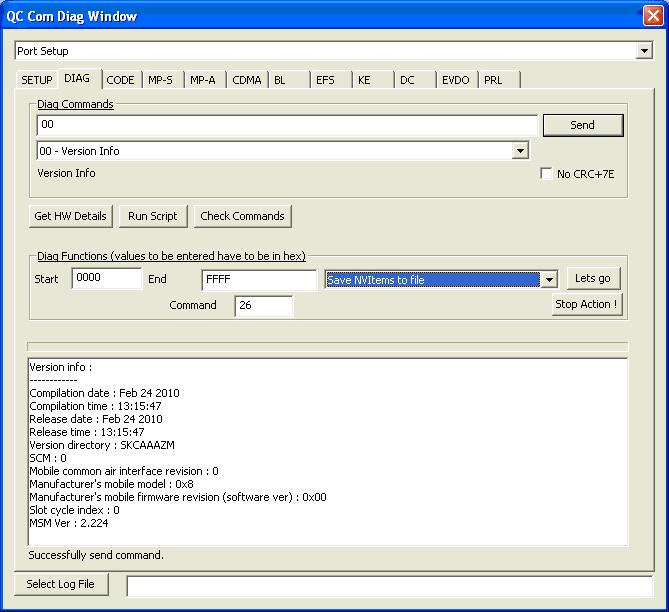The width and height of the screenshot is (669, 612).
Task: Switch to the MP-S tab
Action: coord(161,80)
